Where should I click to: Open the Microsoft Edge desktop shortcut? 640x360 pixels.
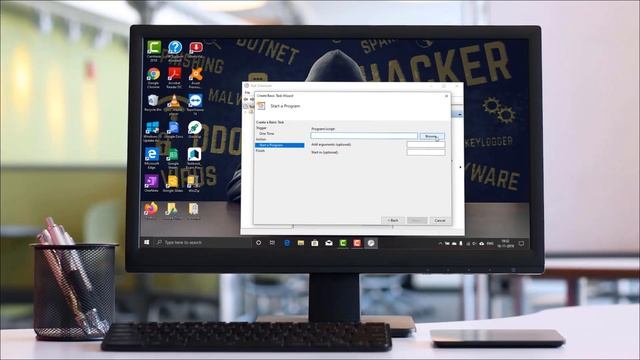pos(152,158)
